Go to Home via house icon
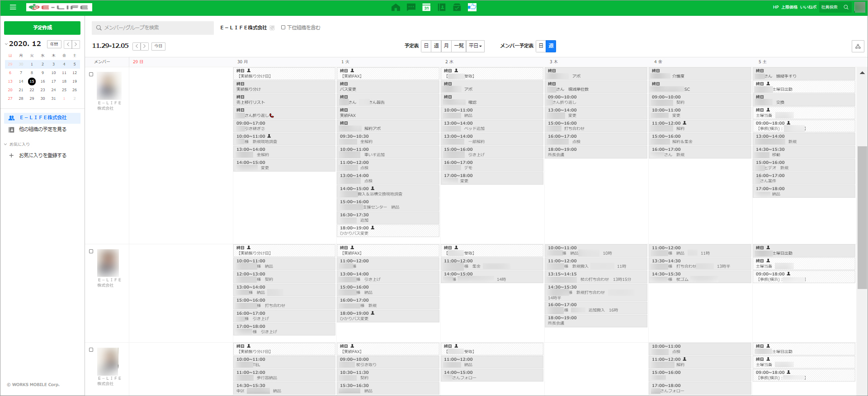 pyautogui.click(x=396, y=7)
